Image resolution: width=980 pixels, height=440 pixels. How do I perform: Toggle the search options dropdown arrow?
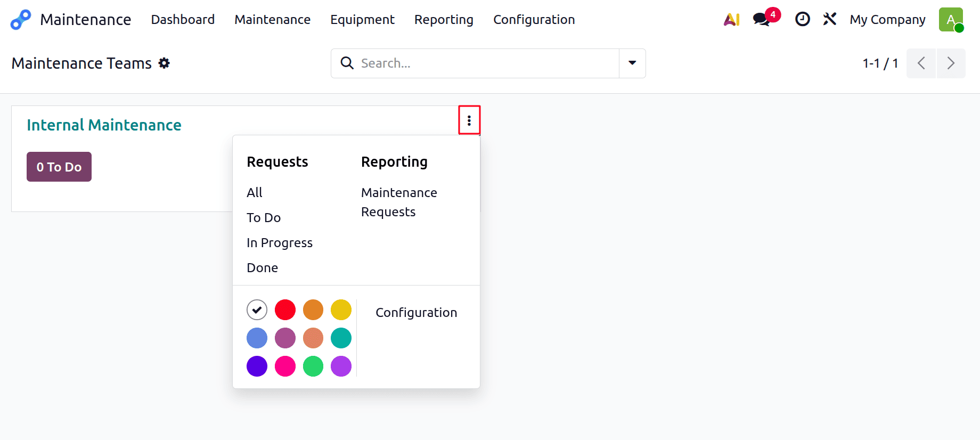(x=632, y=63)
